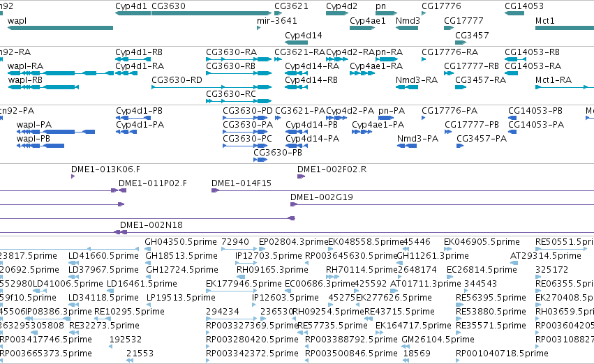The width and height of the screenshot is (594, 364).
Task: Click the Nmd3-PA protein label
Action: [x=418, y=139]
